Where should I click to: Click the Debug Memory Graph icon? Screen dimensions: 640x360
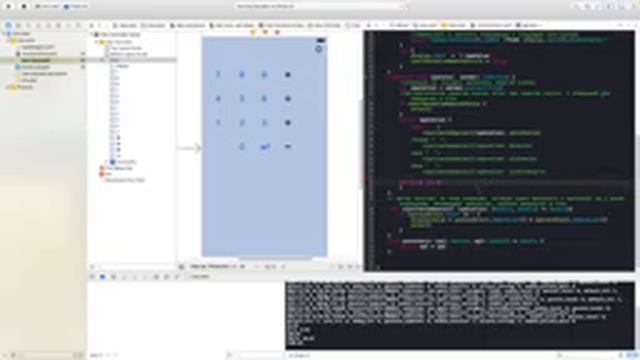(x=167, y=277)
